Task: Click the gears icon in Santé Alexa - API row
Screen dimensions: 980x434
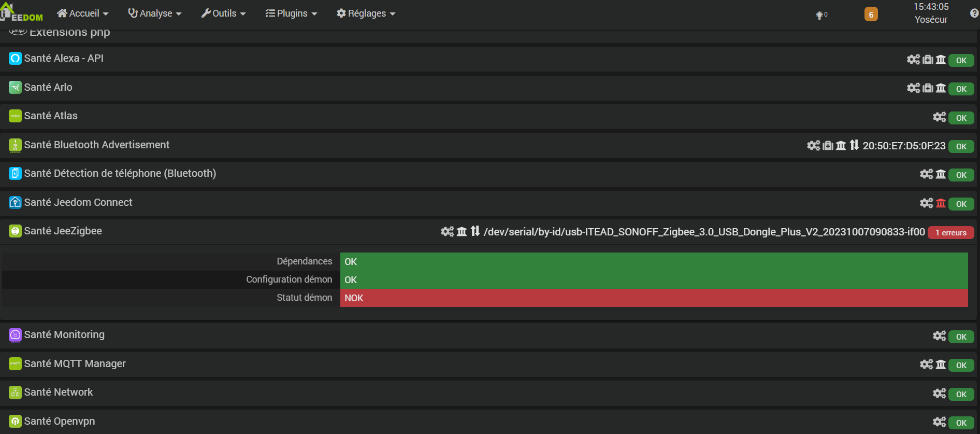Action: pos(913,60)
